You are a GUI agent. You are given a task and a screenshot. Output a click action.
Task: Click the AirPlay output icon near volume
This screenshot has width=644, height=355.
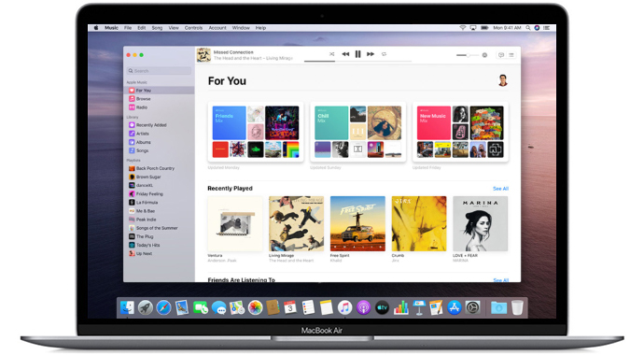click(x=484, y=55)
